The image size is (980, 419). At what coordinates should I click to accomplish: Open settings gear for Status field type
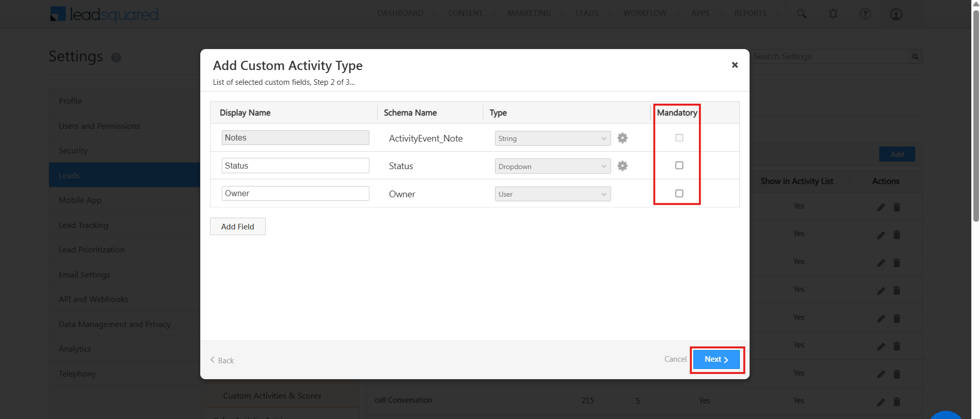[x=622, y=166]
